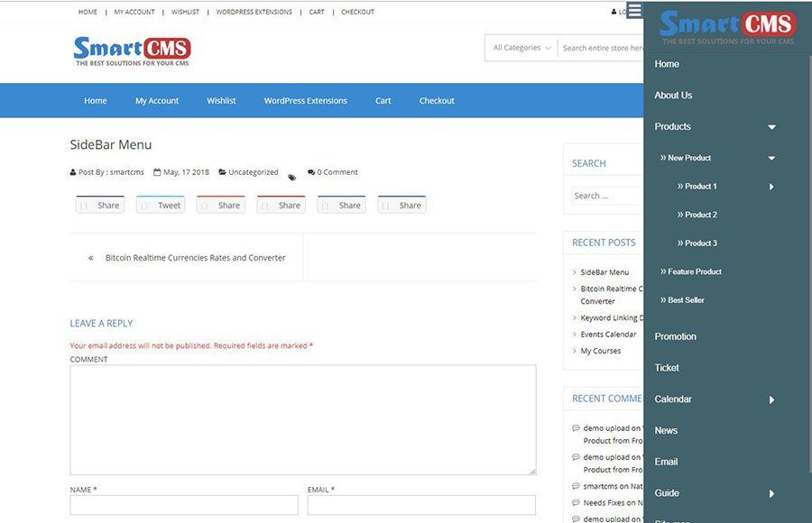Go to Wishlist in the blue navigation bar
Screen dimensions: 812x523
(221, 100)
